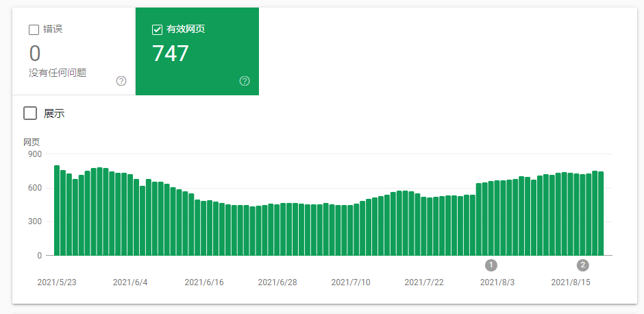This screenshot has height=314, width=644.
Task: Open help icon in 错误 card
Action: point(121,81)
